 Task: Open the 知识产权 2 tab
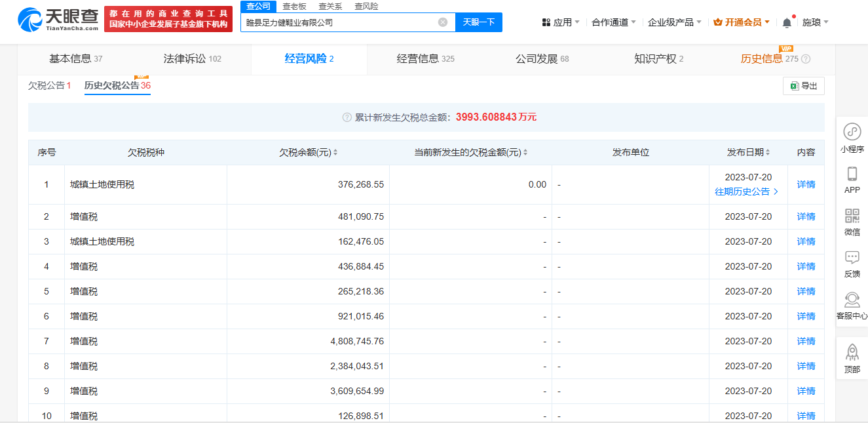(x=659, y=59)
